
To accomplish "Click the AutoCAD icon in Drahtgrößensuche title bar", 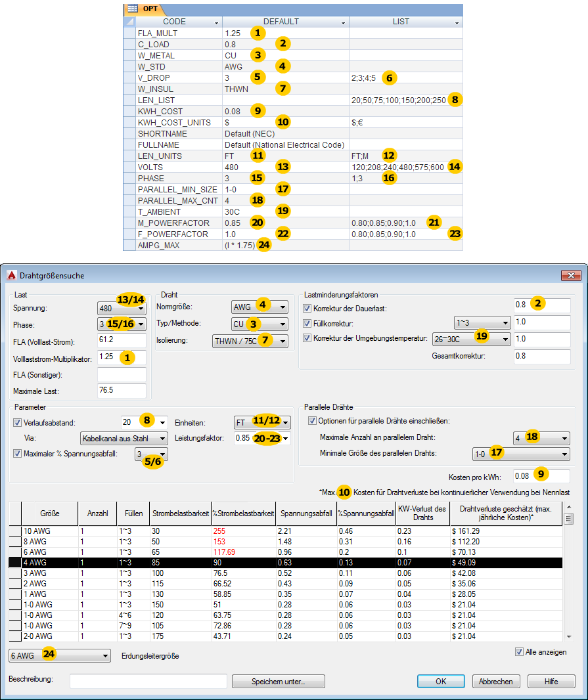I will coord(12,275).
